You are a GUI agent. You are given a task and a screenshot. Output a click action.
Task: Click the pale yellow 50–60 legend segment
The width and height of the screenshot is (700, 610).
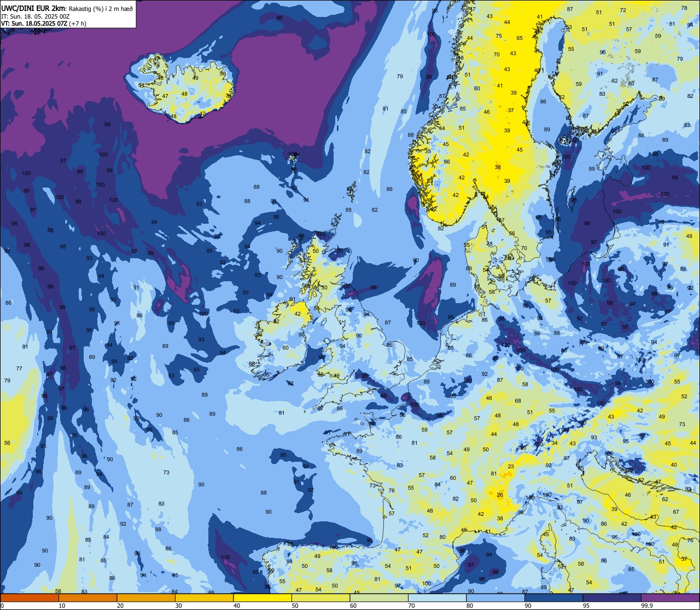(x=320, y=597)
